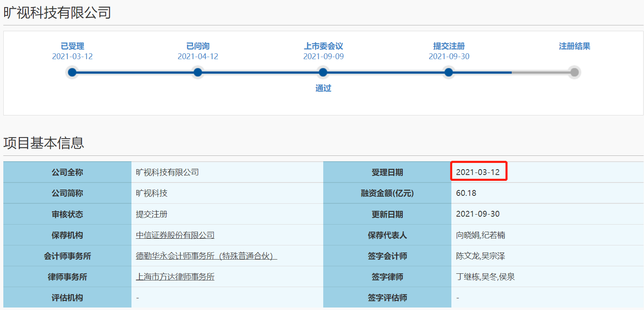
Task: Select the 上市委会议 stage label
Action: pos(323,46)
